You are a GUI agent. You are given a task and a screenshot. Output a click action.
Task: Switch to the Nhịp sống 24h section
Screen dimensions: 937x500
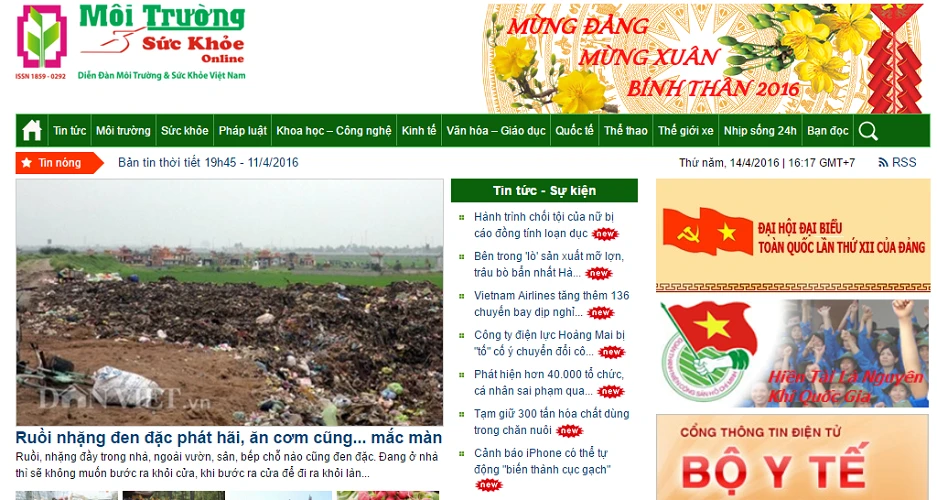click(760, 130)
